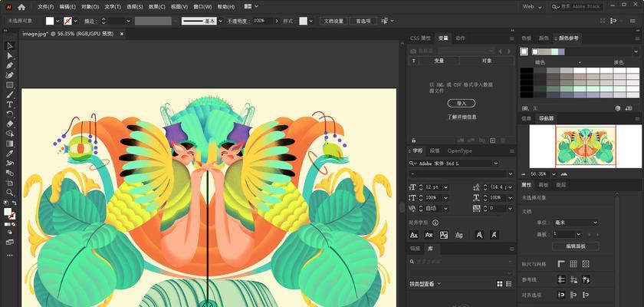The width and height of the screenshot is (644, 307).
Task: Click the new variable icon in Variables panel
Action: [x=492, y=140]
